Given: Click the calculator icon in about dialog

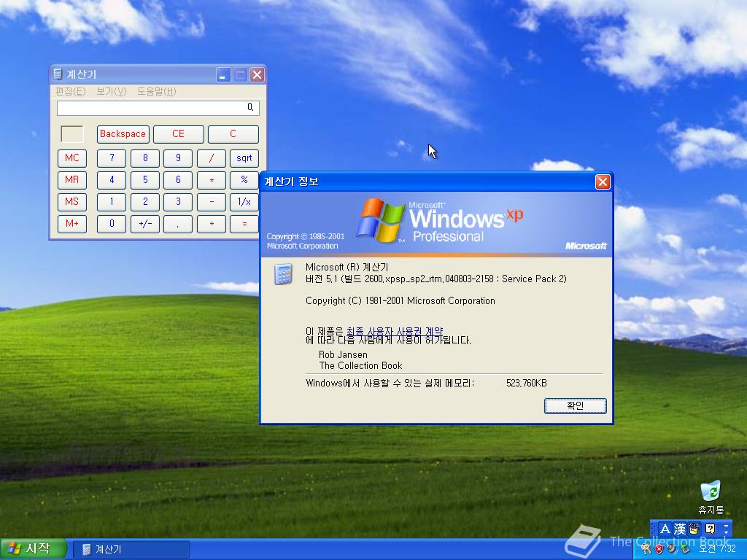Looking at the screenshot, I should click(x=283, y=274).
